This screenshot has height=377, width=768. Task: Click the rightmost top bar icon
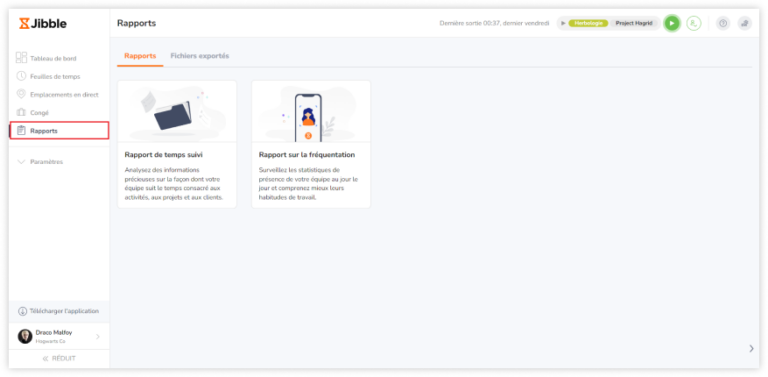(744, 23)
